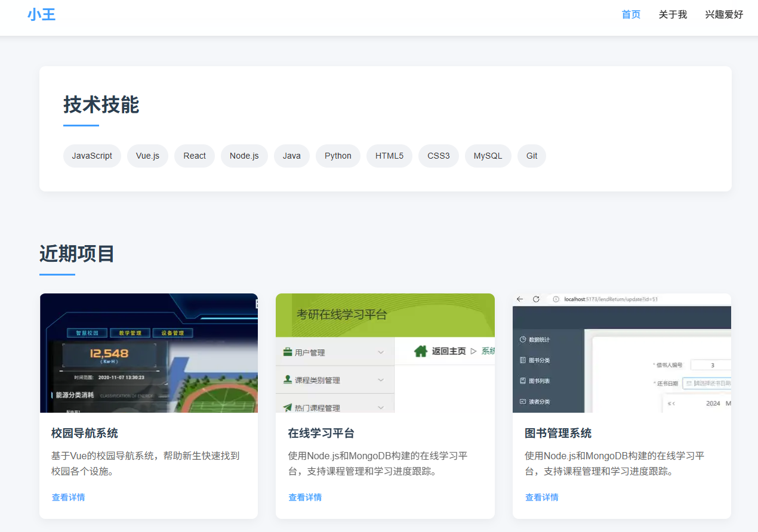Click the 图书管理系统 card title
This screenshot has height=532, width=758.
click(x=558, y=433)
